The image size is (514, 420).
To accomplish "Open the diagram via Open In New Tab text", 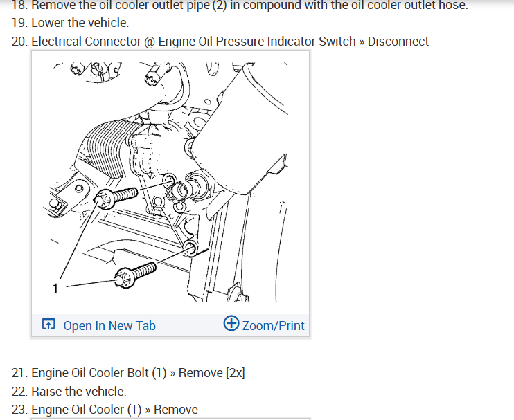I will (109, 326).
